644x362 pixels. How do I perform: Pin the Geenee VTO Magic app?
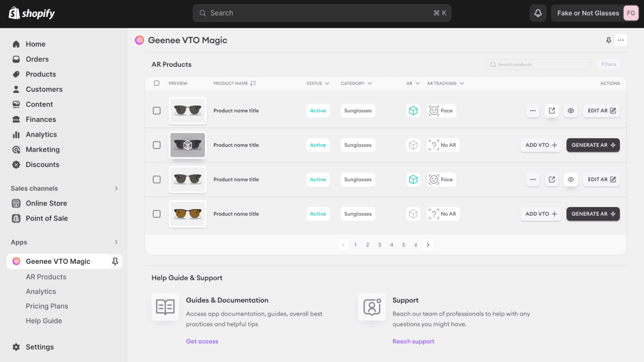click(116, 261)
